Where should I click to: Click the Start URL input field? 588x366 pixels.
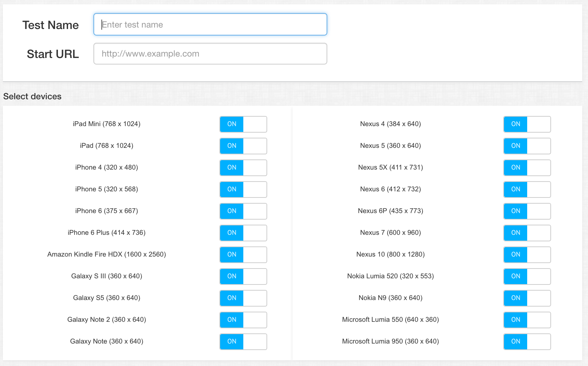tap(210, 54)
